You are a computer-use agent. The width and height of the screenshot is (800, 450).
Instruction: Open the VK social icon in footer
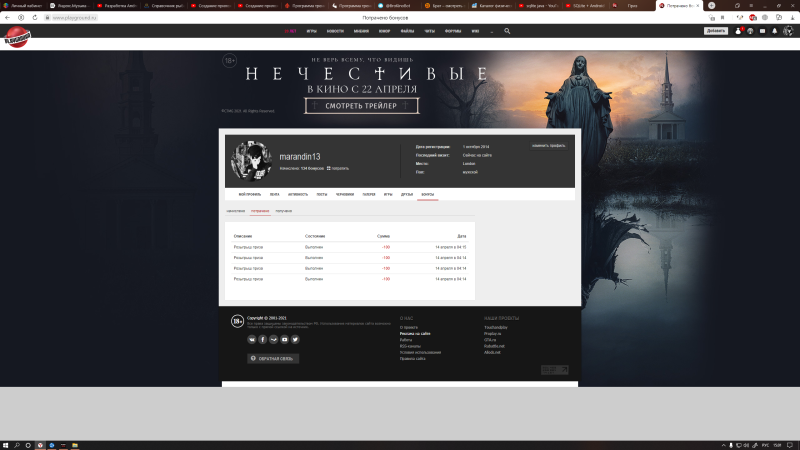252,339
